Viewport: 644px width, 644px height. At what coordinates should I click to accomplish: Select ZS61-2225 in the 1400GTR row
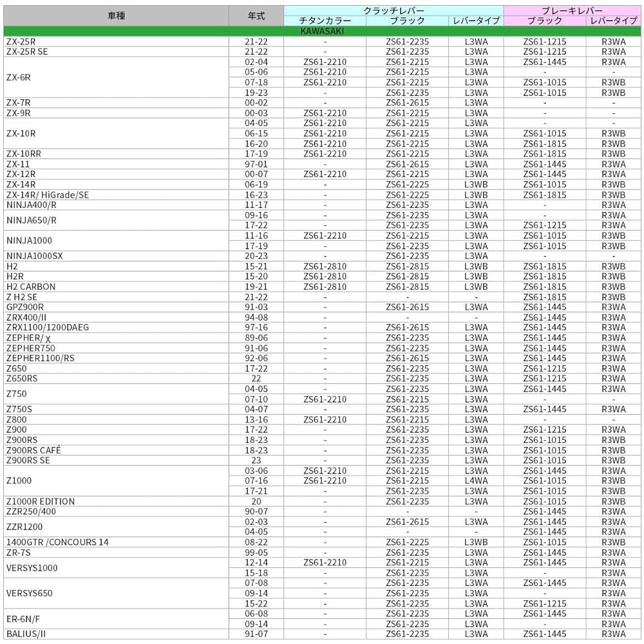407,542
